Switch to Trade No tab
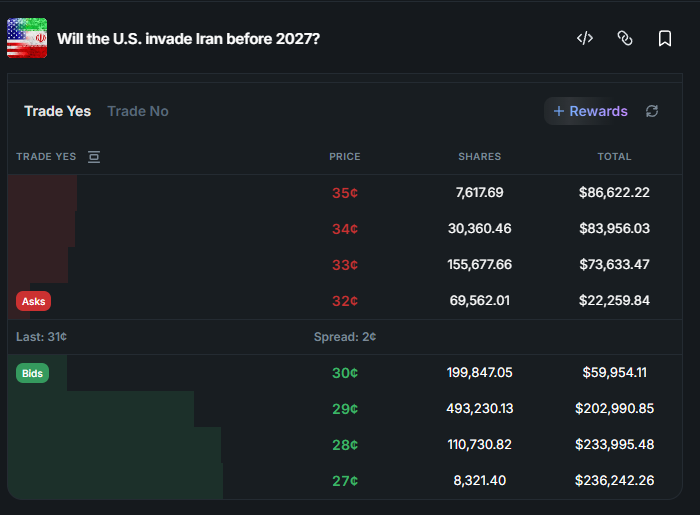The image size is (700, 515). click(x=138, y=111)
